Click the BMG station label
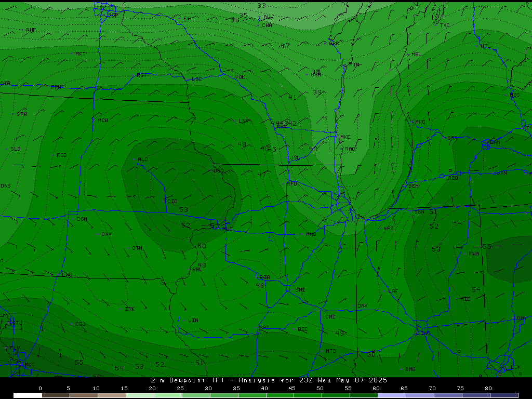This screenshot has height=399, width=532. (x=410, y=369)
